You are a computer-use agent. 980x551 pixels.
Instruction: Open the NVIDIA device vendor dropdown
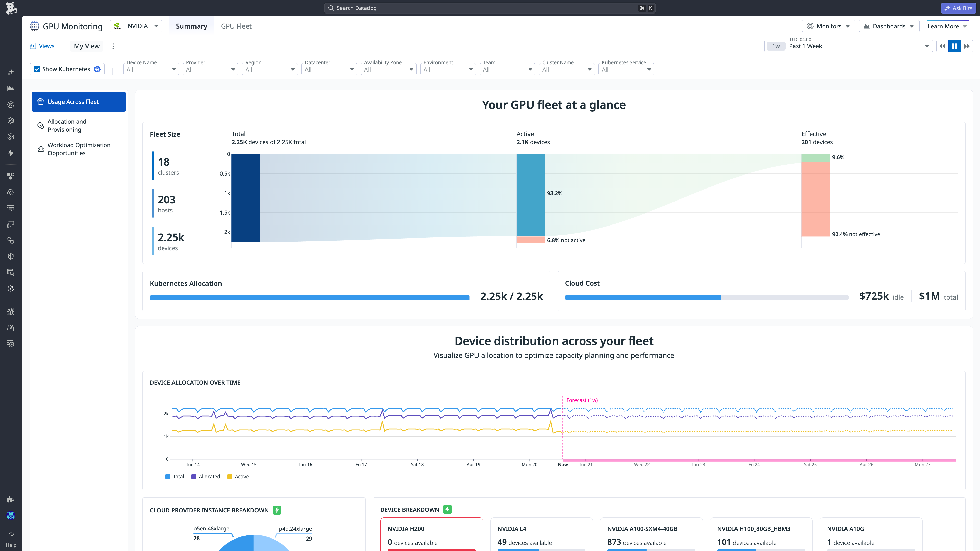(x=136, y=26)
